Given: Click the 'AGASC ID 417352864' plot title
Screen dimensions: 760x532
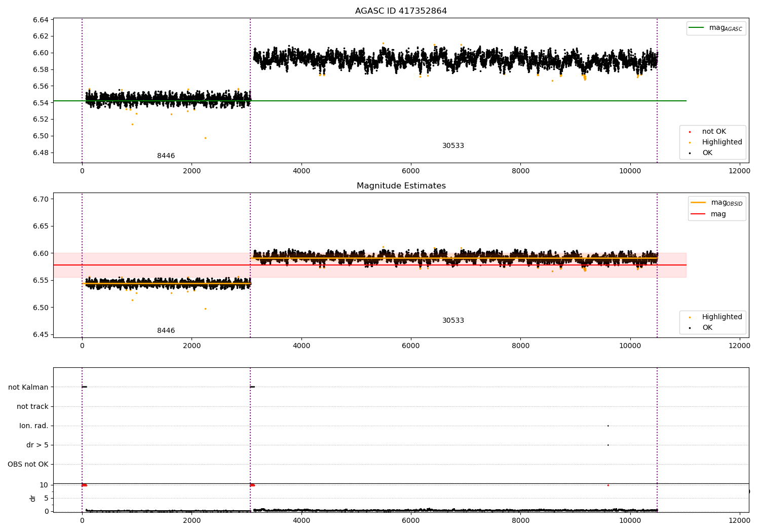Looking at the screenshot, I should click(401, 11).
